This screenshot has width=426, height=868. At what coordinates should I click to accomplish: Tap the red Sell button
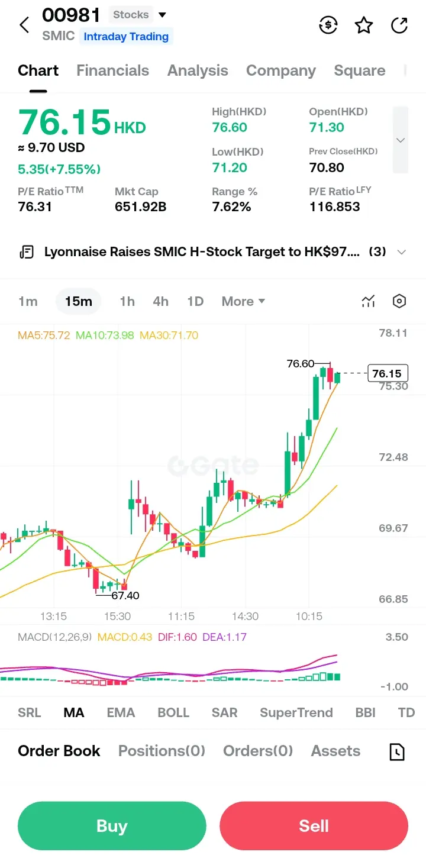click(x=314, y=826)
